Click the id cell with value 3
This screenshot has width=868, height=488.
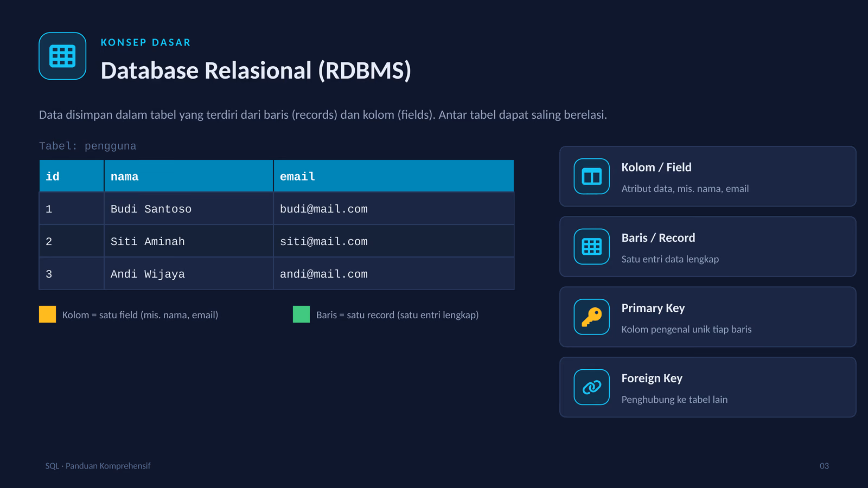coord(72,274)
